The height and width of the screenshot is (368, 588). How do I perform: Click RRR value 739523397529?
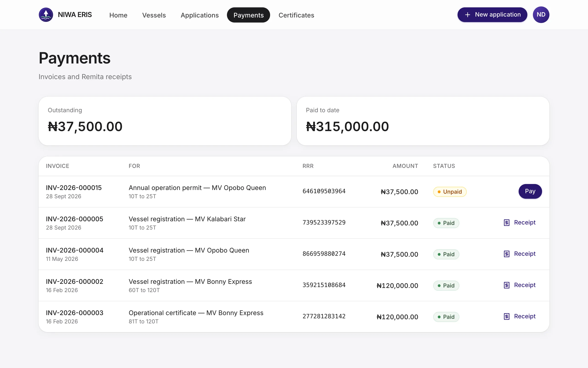pos(324,222)
